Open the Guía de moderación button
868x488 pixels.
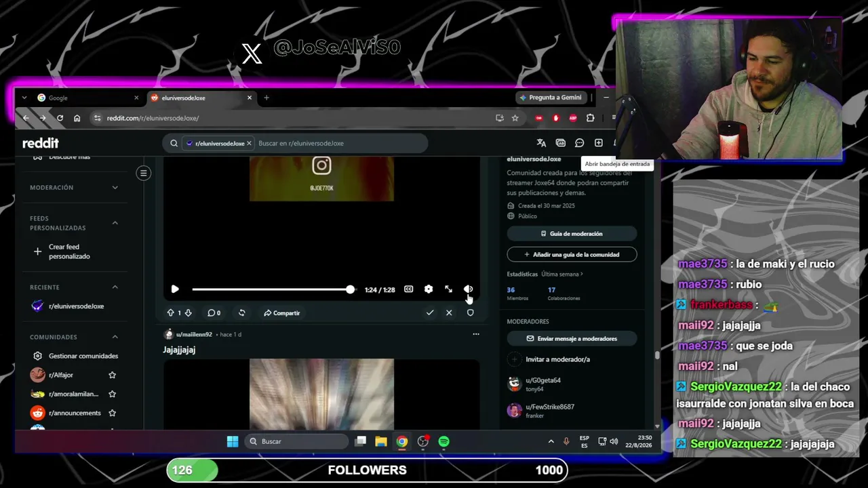(x=572, y=234)
